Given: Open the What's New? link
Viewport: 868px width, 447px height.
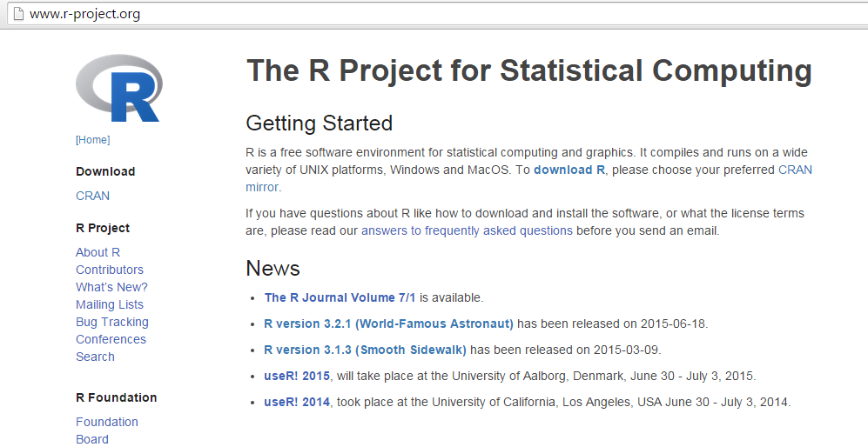Looking at the screenshot, I should click(111, 287).
